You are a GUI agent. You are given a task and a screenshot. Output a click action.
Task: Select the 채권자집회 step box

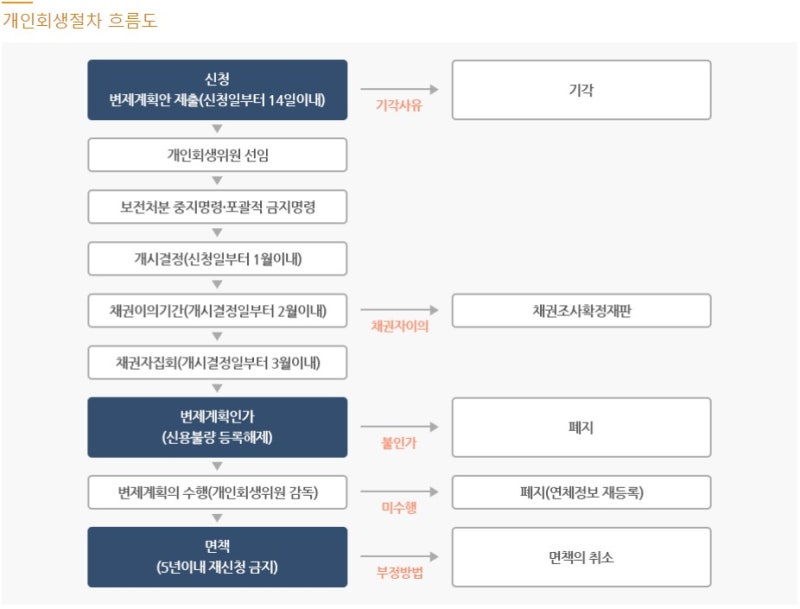[217, 363]
